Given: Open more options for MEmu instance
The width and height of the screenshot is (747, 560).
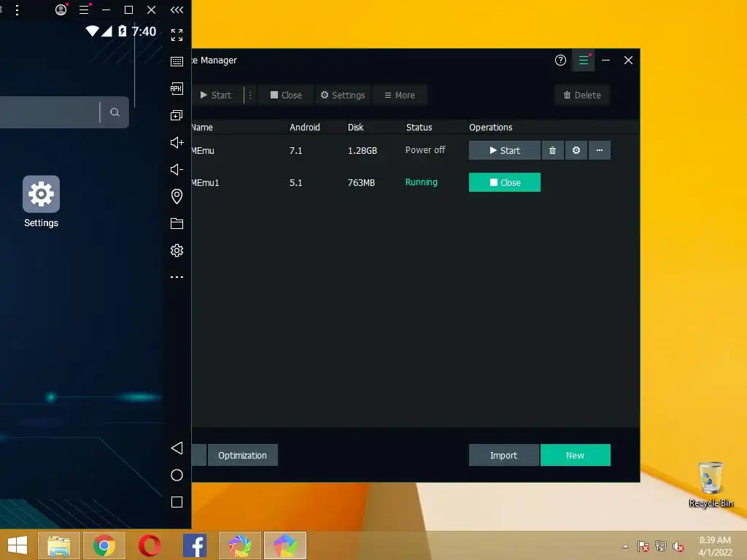Looking at the screenshot, I should pos(600,150).
